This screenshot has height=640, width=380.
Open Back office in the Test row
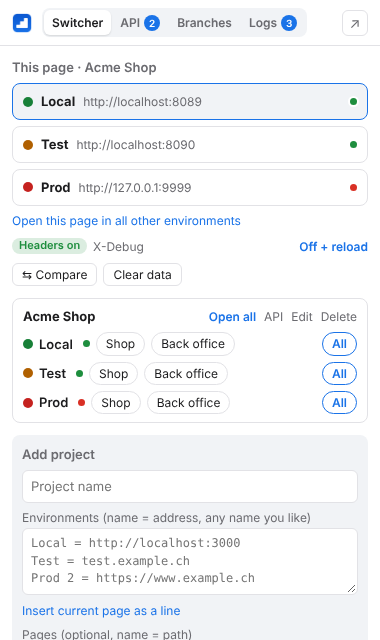tap(186, 373)
